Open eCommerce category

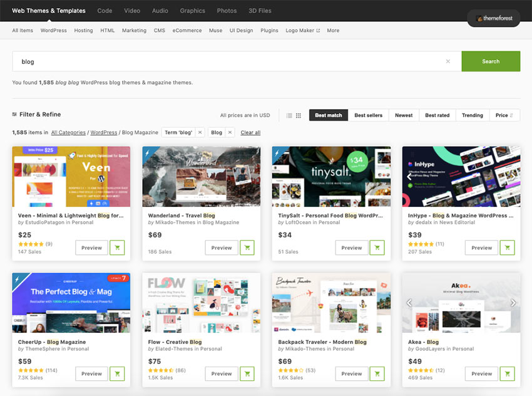coord(187,31)
